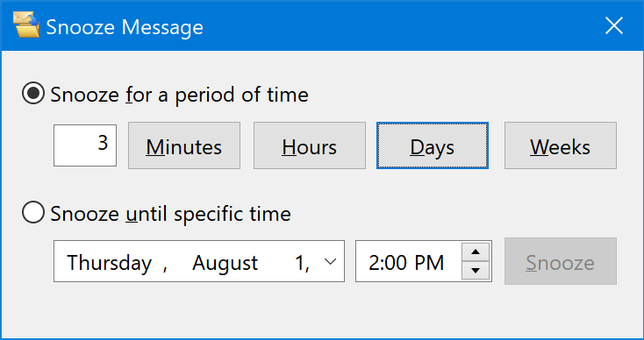Decrease time with the down spinner arrow

[x=476, y=271]
